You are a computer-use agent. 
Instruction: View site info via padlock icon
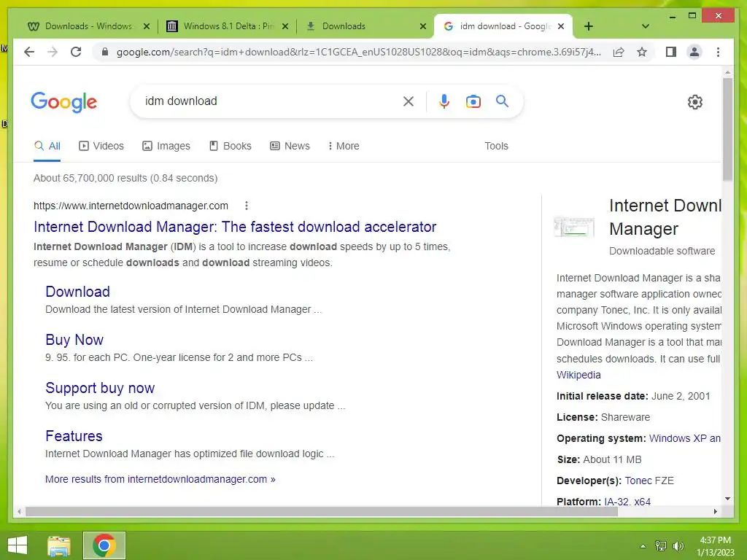click(105, 52)
